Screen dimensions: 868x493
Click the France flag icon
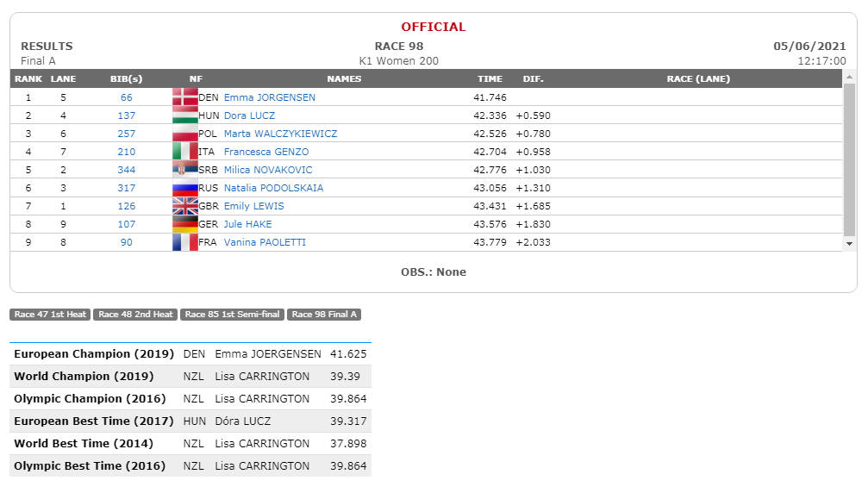point(185,242)
